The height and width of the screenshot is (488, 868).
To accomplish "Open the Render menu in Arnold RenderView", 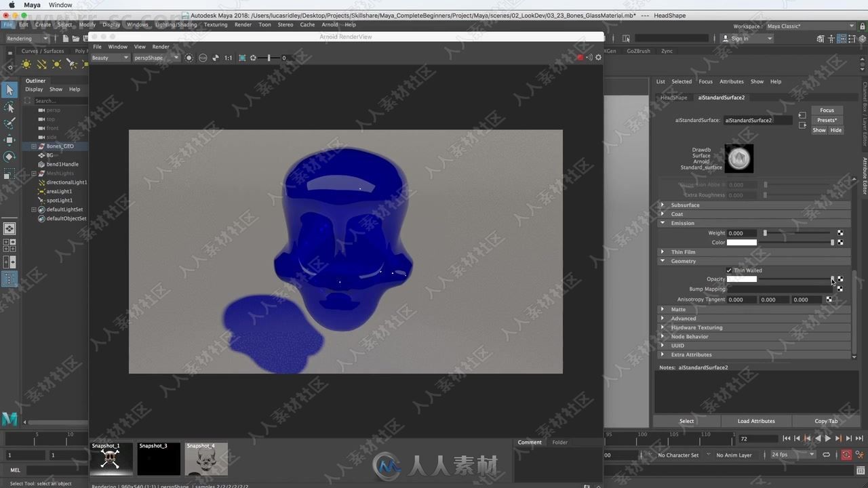I will pos(161,47).
